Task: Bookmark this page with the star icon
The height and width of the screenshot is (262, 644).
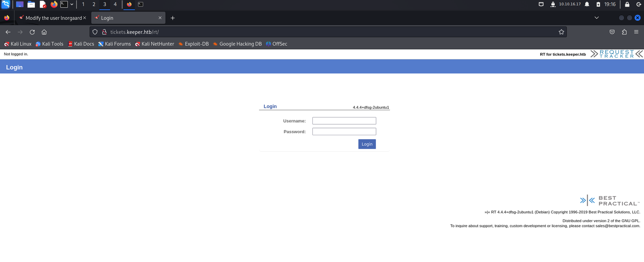Action: pos(561,32)
